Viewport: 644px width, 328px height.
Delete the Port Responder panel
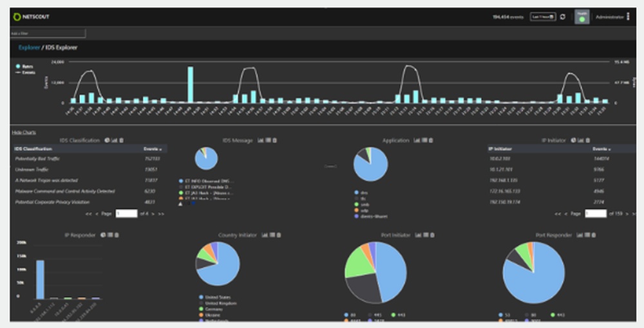point(594,235)
